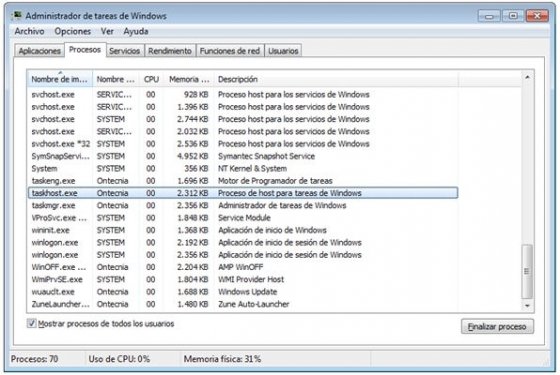Click the WMI Provider Host description
The height and width of the screenshot is (375, 560).
point(251,280)
